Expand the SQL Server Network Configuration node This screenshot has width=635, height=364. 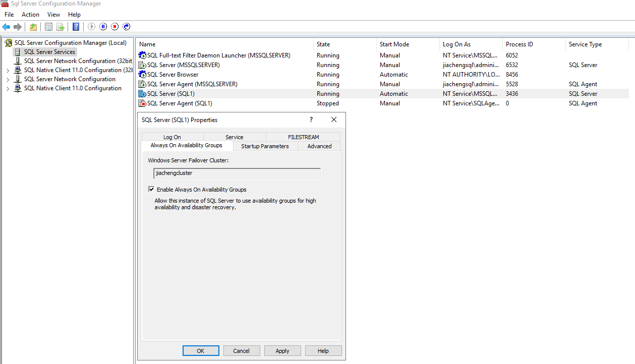click(8, 80)
